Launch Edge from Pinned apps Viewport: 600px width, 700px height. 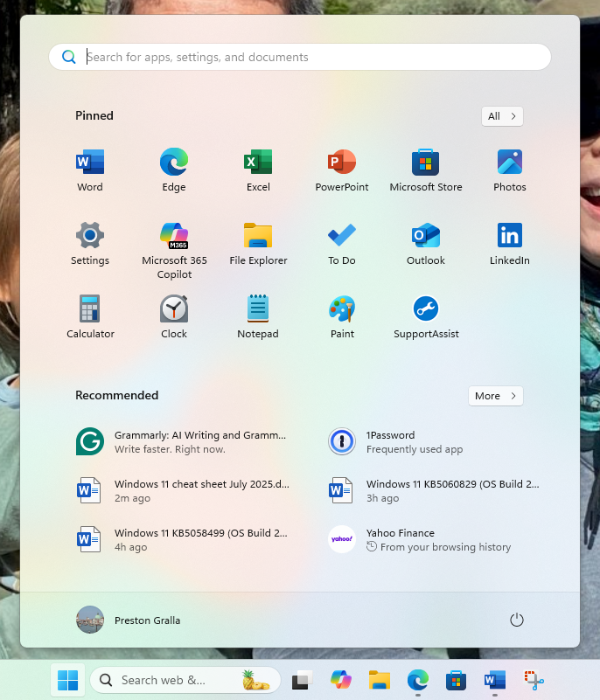click(174, 170)
